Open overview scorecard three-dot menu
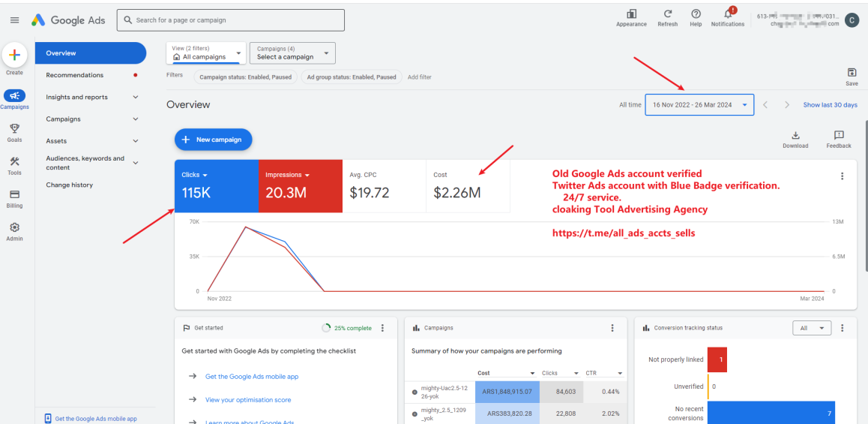The image size is (868, 424). 842,176
